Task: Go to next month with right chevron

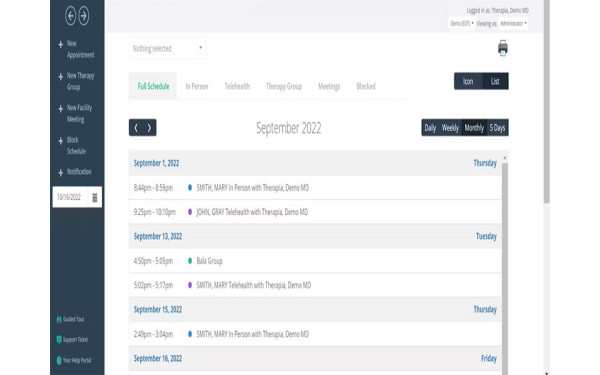Action: pos(149,128)
